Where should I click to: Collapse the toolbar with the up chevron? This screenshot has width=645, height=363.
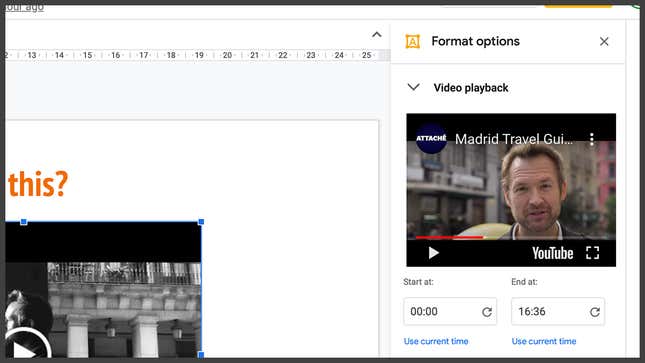[376, 35]
